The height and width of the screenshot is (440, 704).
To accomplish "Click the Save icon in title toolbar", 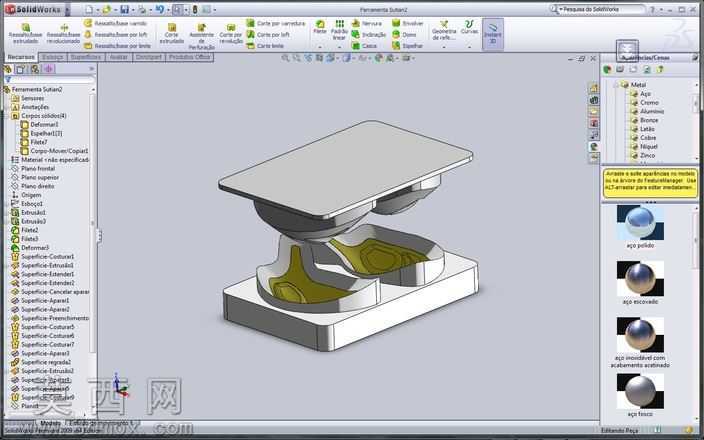I will click(x=124, y=9).
